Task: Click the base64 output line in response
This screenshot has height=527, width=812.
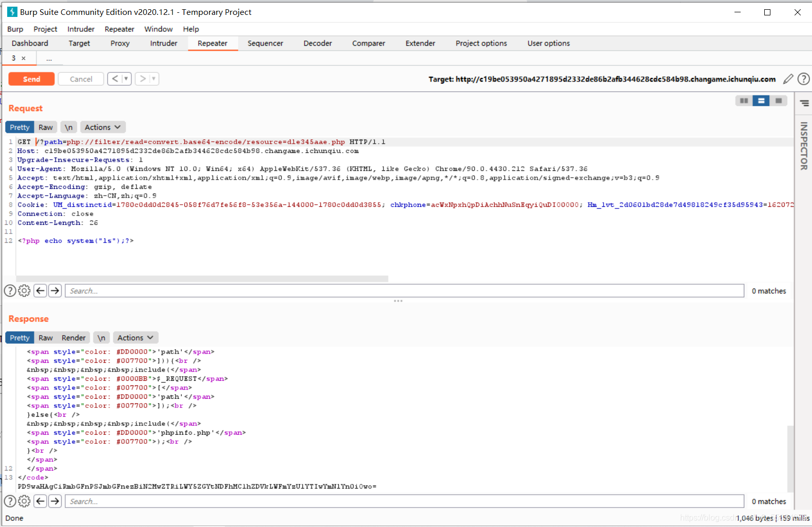Action: point(197,486)
